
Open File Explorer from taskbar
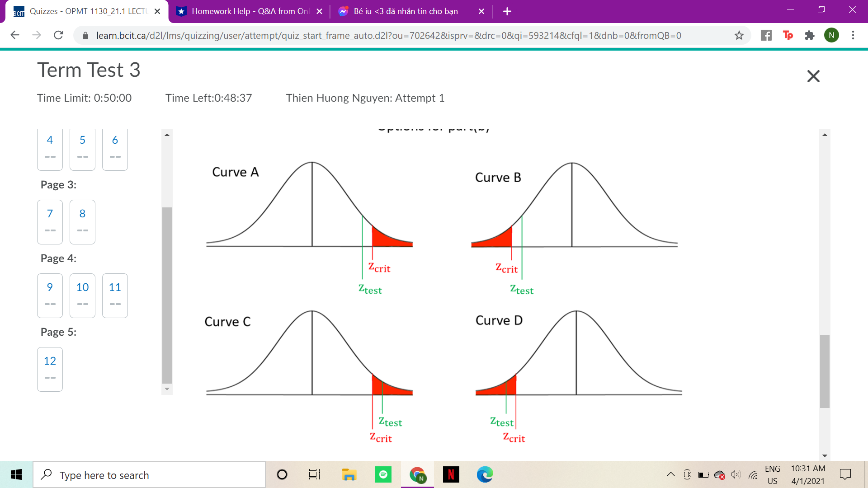click(349, 474)
